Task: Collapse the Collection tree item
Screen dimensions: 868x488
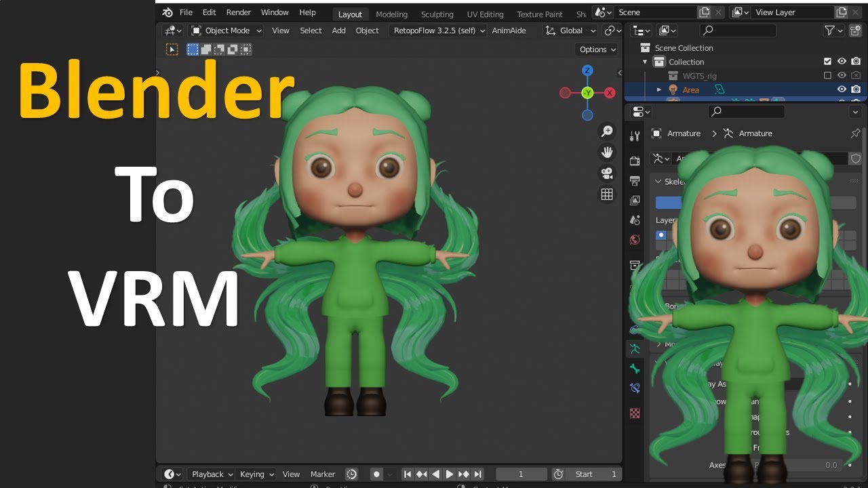Action: coord(645,62)
